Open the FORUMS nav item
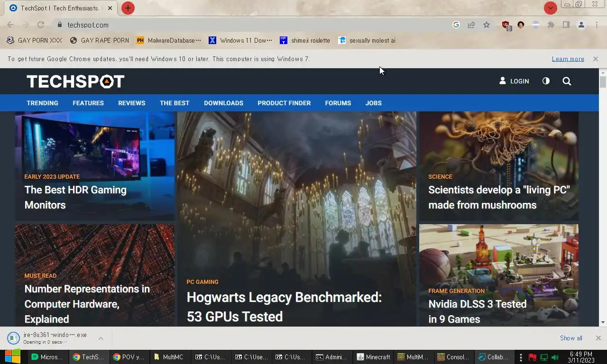Screen dimensions: 607x364 coord(338,103)
